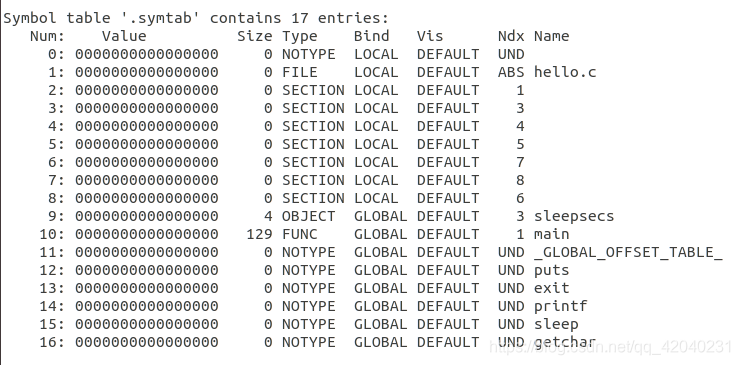Select the 'sleep' symbol name
This screenshot has width=740, height=365.
tap(556, 324)
